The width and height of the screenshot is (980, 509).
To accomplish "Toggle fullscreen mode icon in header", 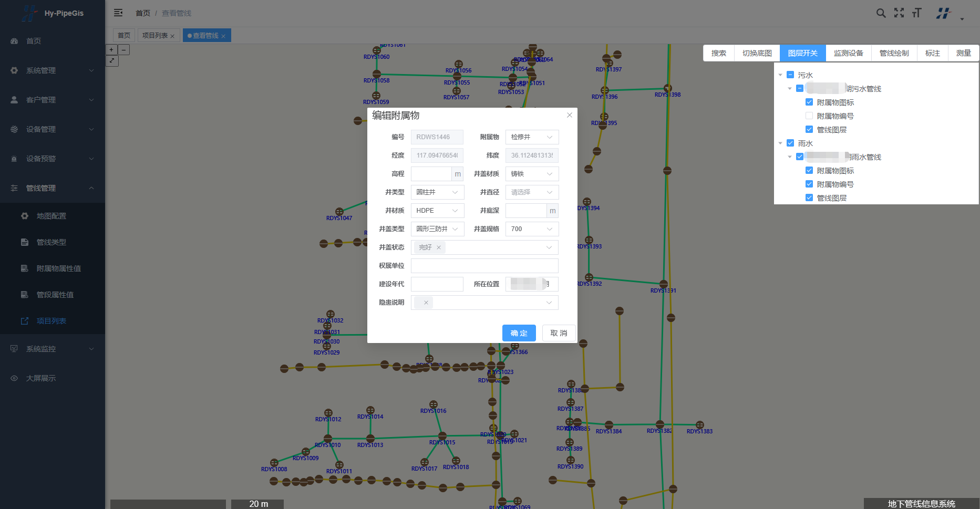I will [899, 13].
